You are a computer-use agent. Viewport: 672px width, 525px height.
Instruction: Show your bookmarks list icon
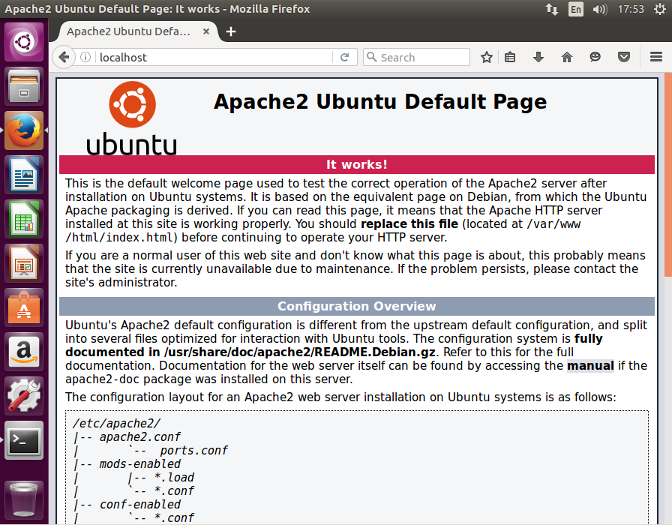[x=510, y=57]
